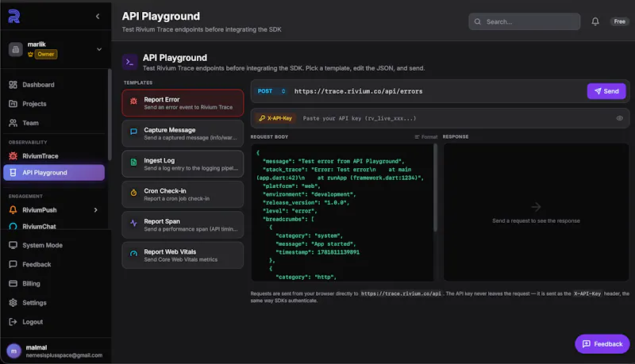Open Settings in the sidebar
The image size is (635, 364).
click(x=54, y=302)
